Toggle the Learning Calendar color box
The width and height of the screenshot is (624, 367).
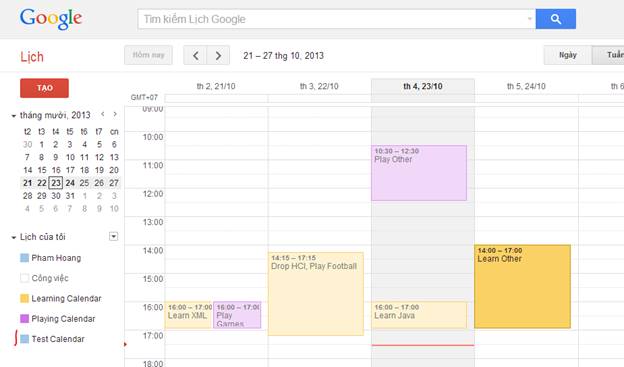[24, 299]
